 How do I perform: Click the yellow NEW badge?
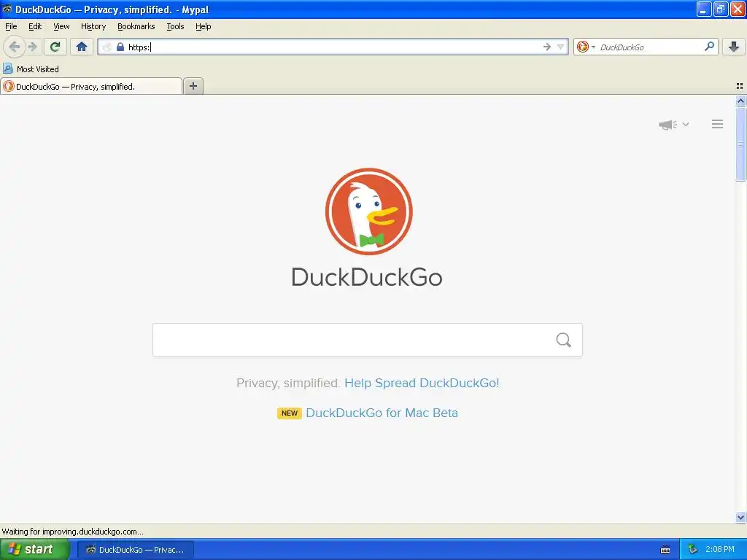pyautogui.click(x=290, y=413)
